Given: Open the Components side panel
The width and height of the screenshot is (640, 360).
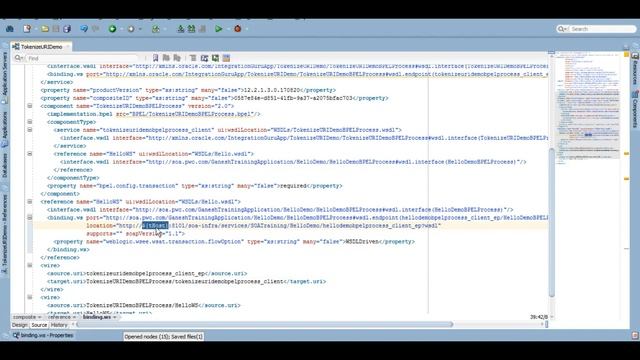Looking at the screenshot, I should click(635, 110).
